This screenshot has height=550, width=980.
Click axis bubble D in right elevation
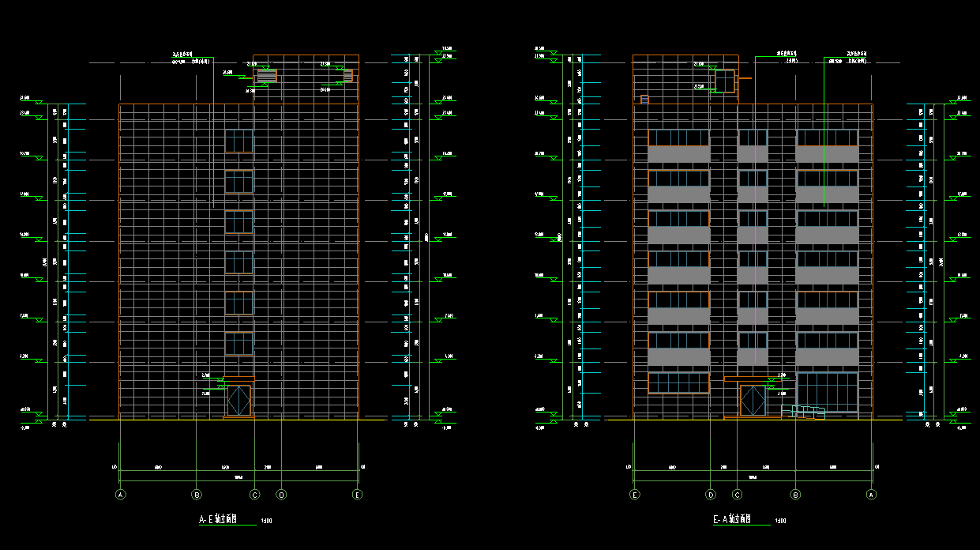tap(711, 495)
